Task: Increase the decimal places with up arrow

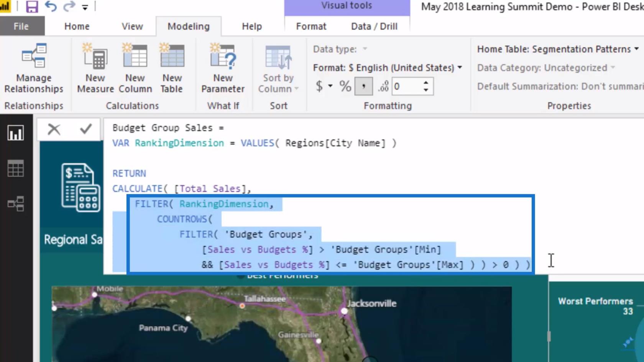Action: [426, 82]
